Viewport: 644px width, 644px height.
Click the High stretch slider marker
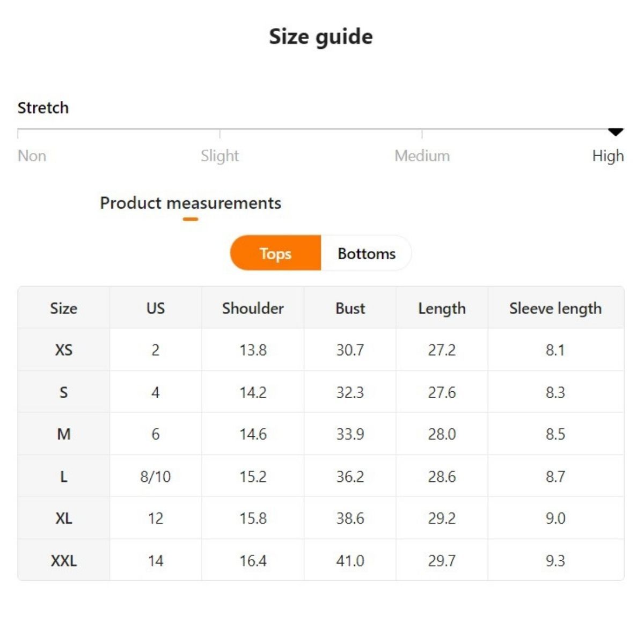pos(616,132)
